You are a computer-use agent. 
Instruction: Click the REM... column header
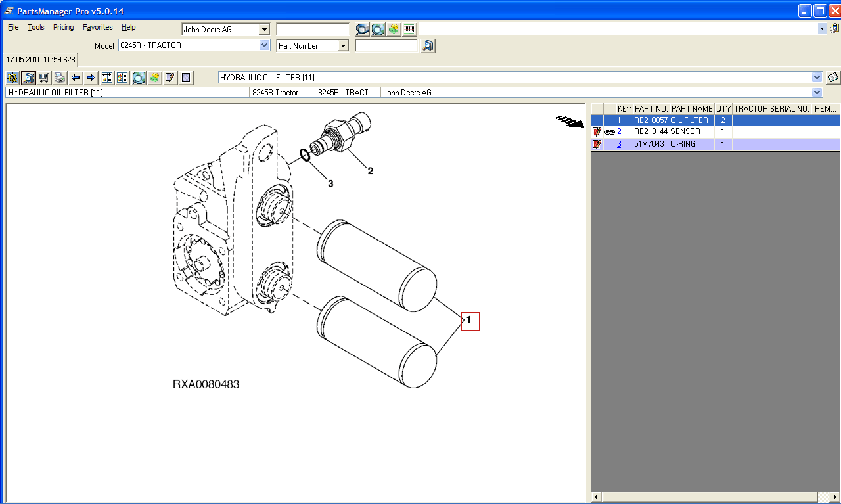pos(826,108)
